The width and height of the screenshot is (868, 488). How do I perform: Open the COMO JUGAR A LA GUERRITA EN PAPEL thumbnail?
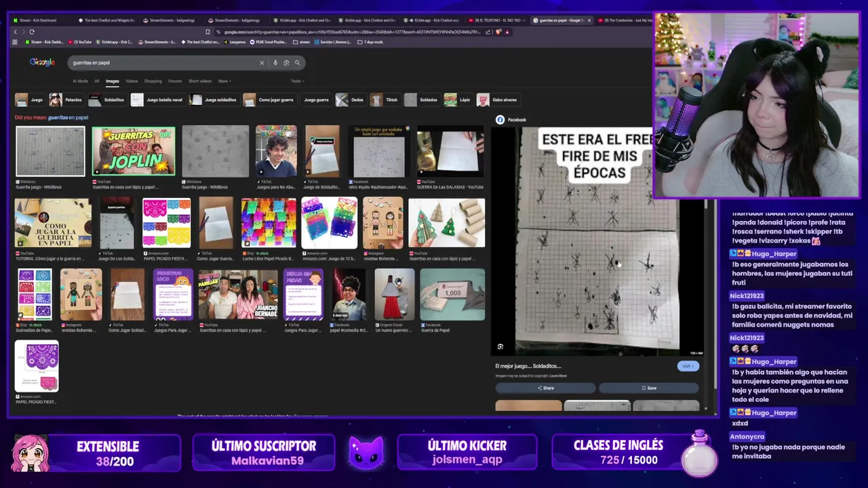click(x=53, y=223)
